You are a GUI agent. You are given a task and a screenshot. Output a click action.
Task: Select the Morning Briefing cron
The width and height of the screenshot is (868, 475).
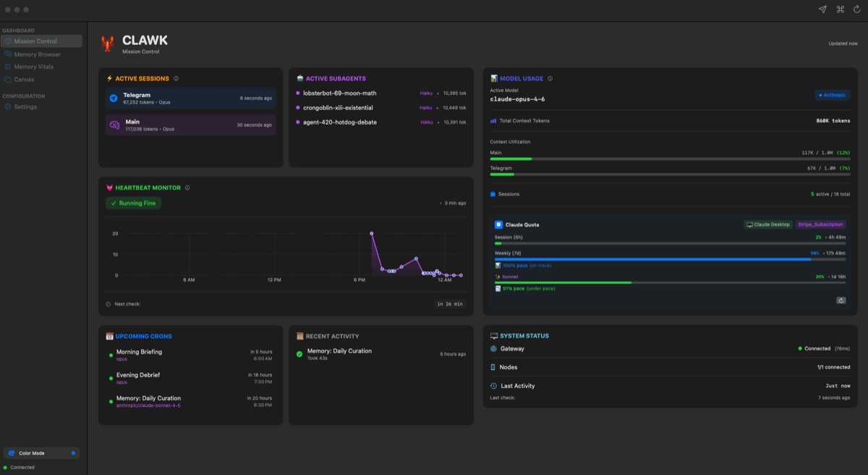pyautogui.click(x=191, y=355)
